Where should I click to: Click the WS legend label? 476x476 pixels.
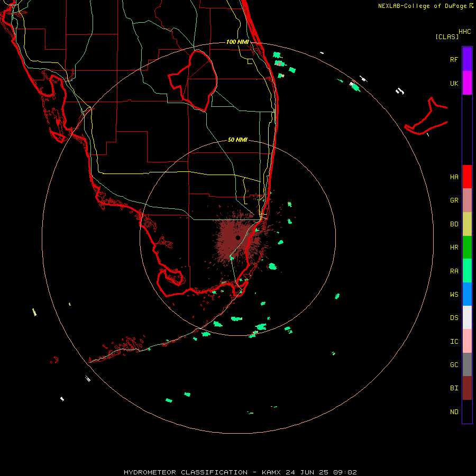(454, 295)
